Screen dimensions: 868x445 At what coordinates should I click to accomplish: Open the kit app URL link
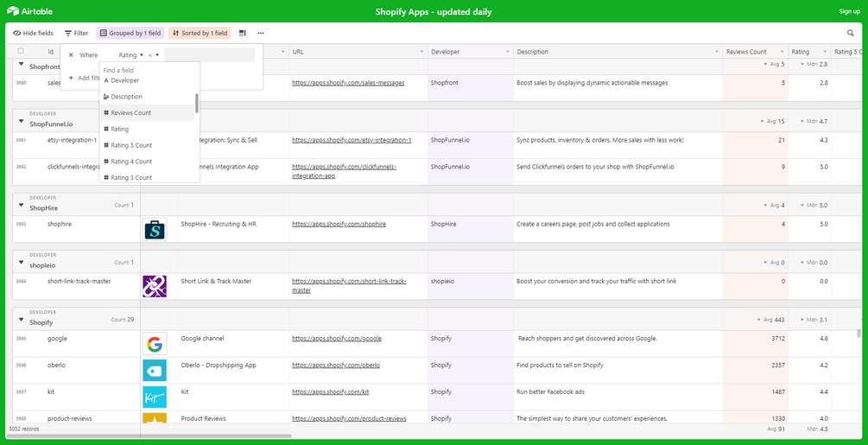coord(331,392)
